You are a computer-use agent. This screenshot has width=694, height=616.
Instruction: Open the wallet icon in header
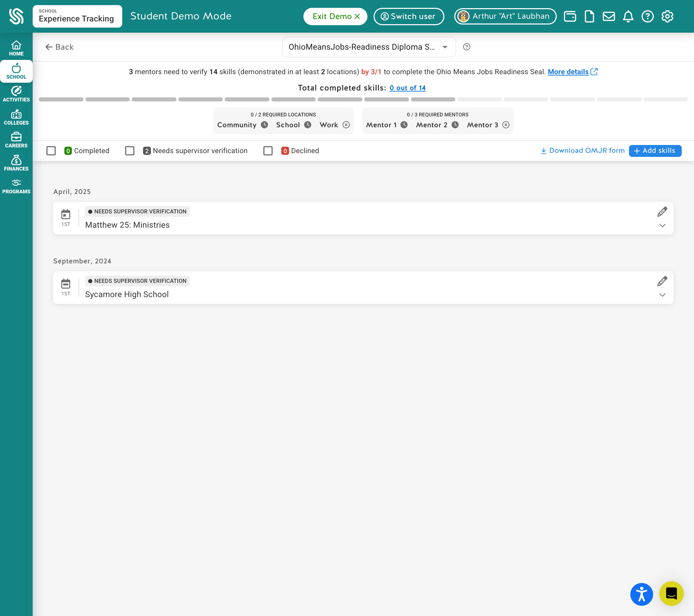tap(570, 16)
